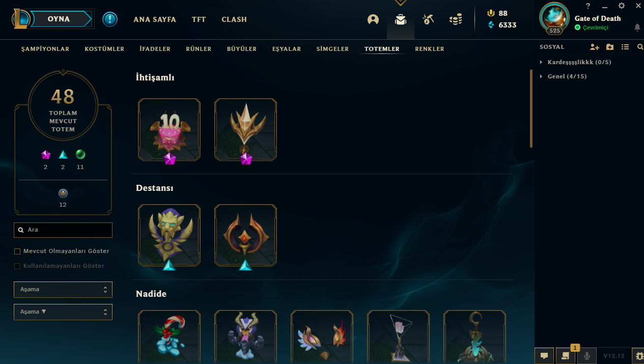
Task: Enable Mevcut Olmayanları Göster checkbox
Action: tap(17, 251)
